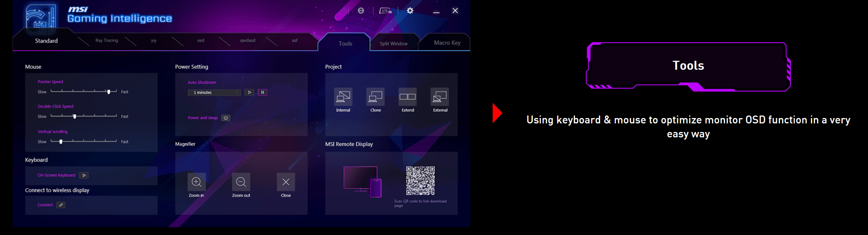This screenshot has width=868, height=235.
Task: Click the Auto Shutdown label
Action: click(x=202, y=82)
